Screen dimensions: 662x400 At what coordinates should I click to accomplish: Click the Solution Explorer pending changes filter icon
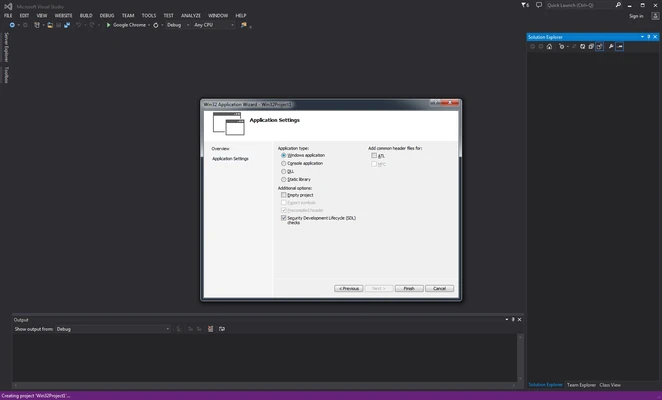[x=561, y=46]
